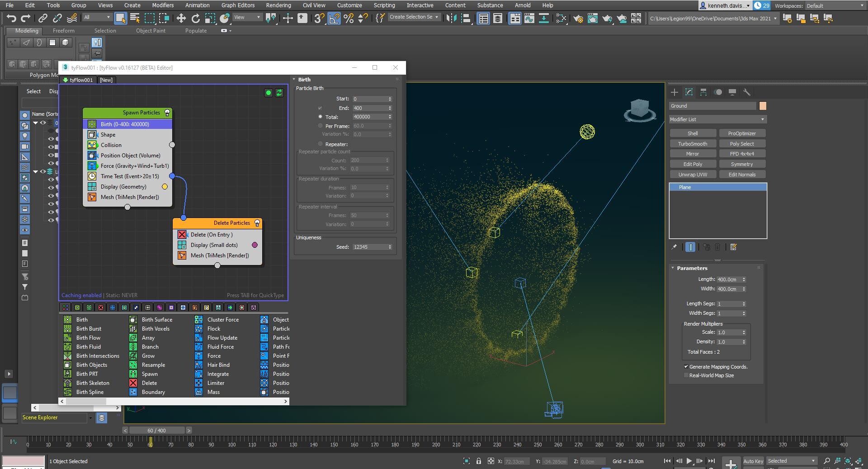The width and height of the screenshot is (868, 469).
Task: Open the Utilities wrench panel
Action: pos(746,92)
